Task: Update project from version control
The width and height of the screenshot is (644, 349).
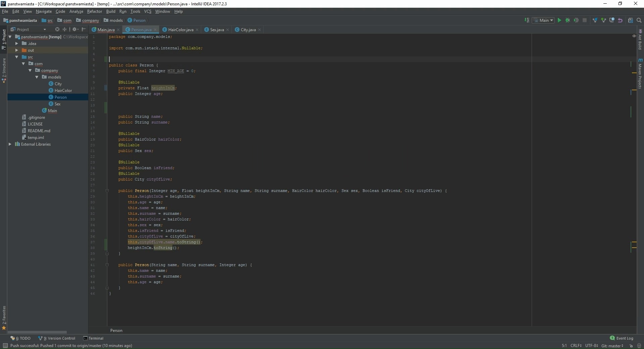Action: pyautogui.click(x=595, y=20)
